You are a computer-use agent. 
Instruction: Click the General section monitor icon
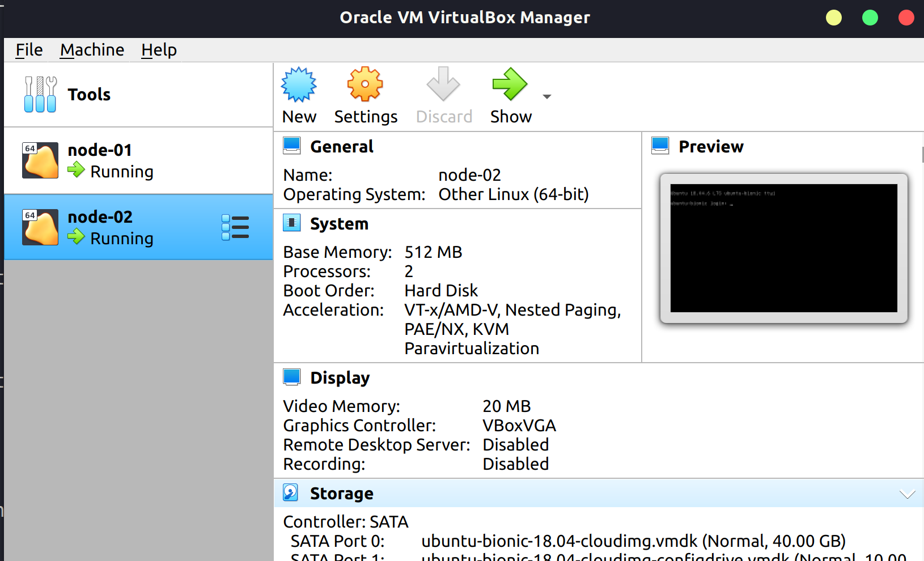point(292,146)
